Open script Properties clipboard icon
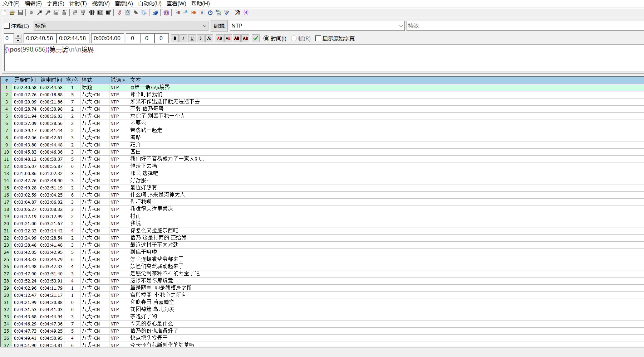Viewport: 644px width, 357px height. 128,13
